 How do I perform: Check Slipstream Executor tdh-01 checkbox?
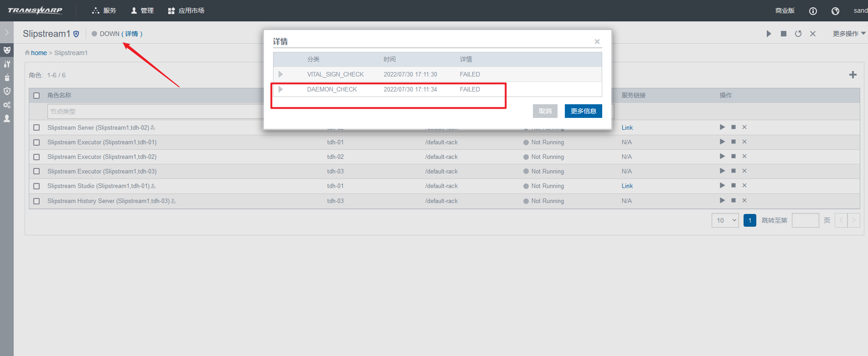[x=36, y=142]
